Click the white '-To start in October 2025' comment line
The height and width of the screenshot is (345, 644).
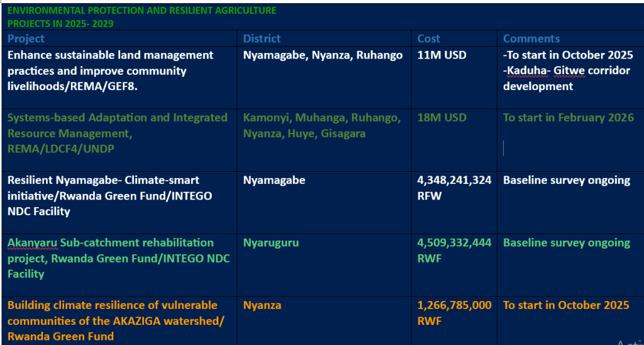coord(569,55)
